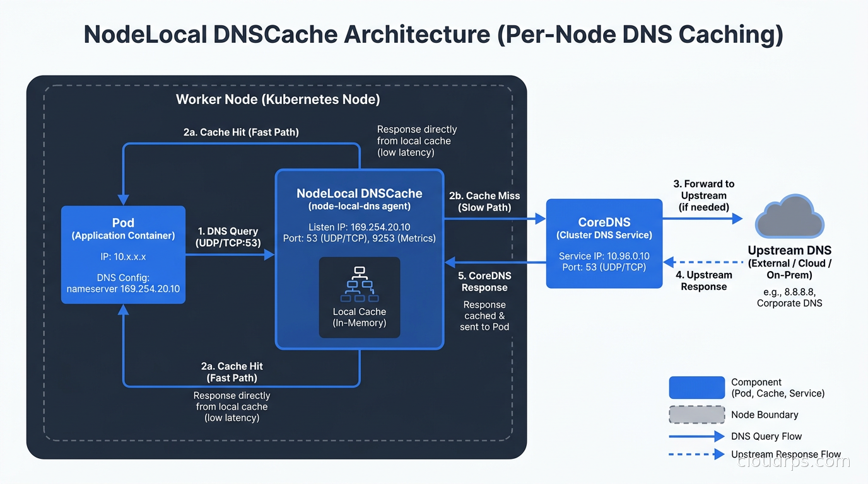Click the "Upstream Response Flow" legend label

[x=786, y=454]
